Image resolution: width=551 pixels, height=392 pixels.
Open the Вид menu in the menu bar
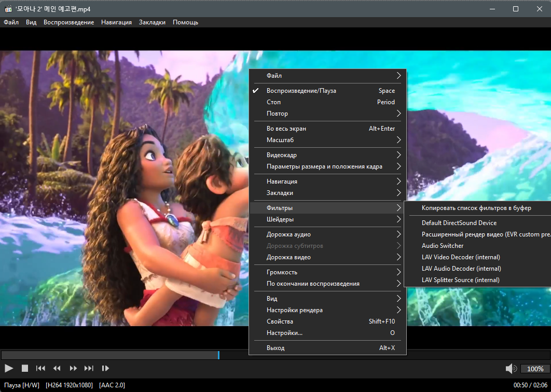(x=31, y=22)
